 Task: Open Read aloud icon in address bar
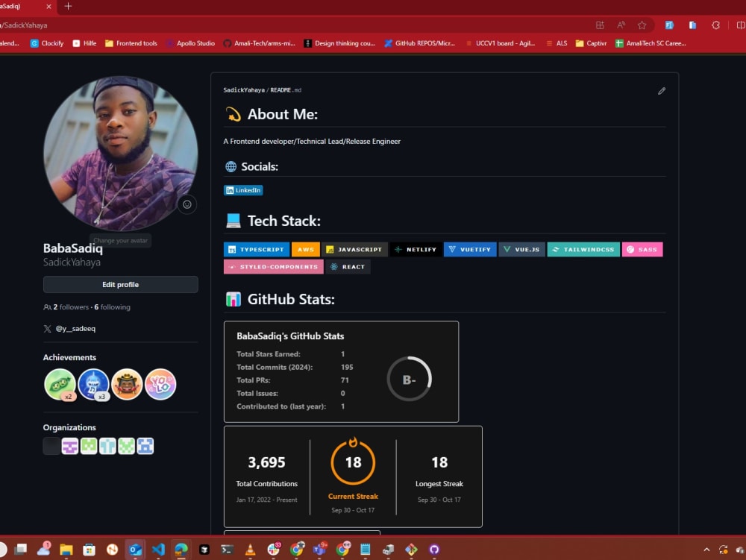(x=621, y=25)
